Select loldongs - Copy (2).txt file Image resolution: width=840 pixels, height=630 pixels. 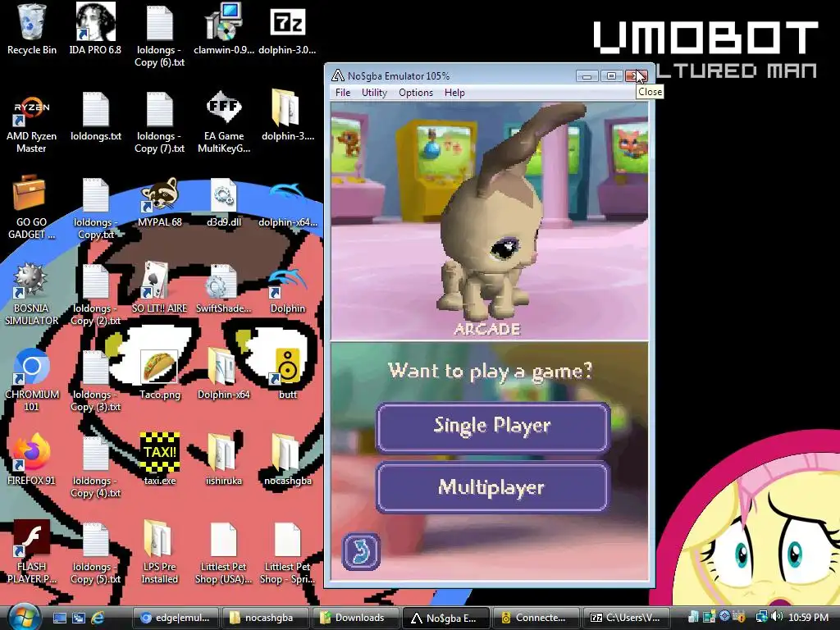[96, 295]
